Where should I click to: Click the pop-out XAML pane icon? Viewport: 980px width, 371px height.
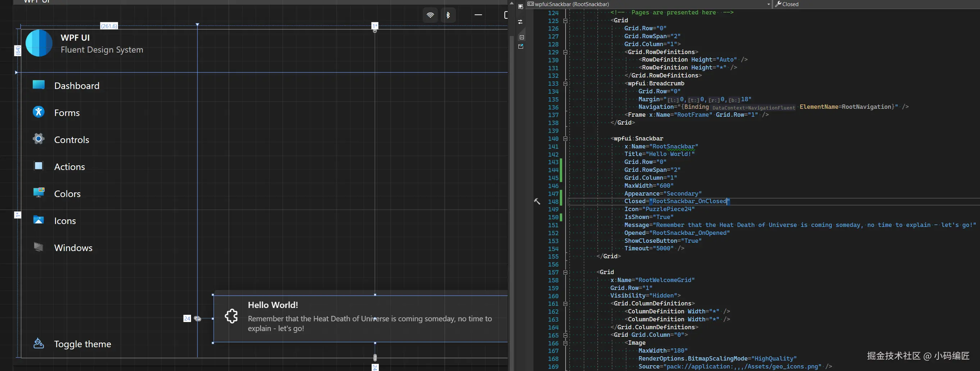coord(521,46)
